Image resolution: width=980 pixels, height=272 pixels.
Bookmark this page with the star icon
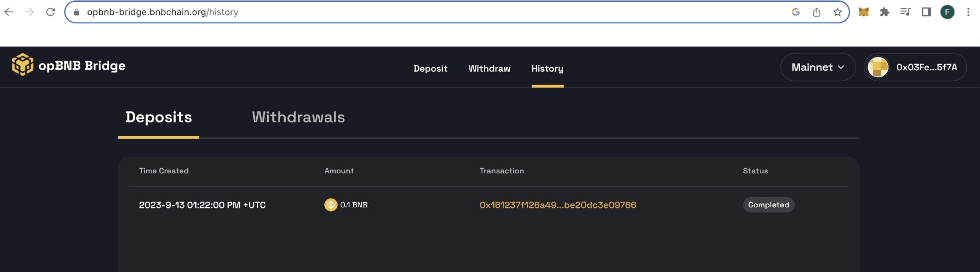point(837,12)
